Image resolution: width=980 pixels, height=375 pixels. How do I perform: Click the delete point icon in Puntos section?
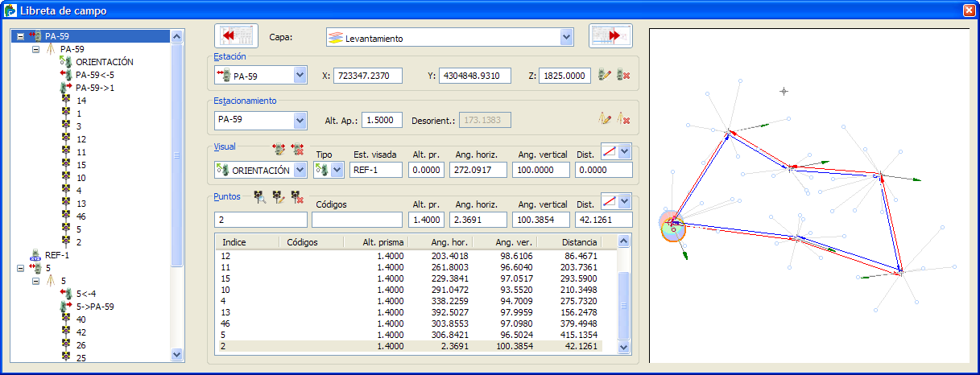(x=297, y=196)
